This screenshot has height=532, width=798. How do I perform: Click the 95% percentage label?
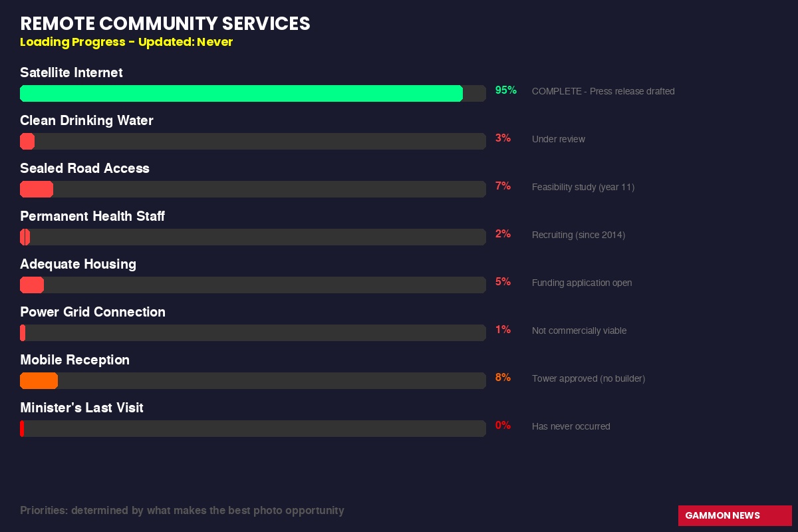point(505,90)
